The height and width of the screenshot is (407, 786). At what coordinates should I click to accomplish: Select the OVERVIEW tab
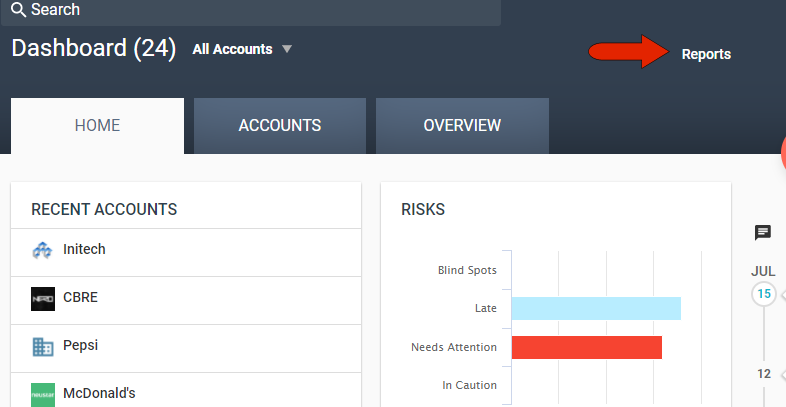pos(462,126)
